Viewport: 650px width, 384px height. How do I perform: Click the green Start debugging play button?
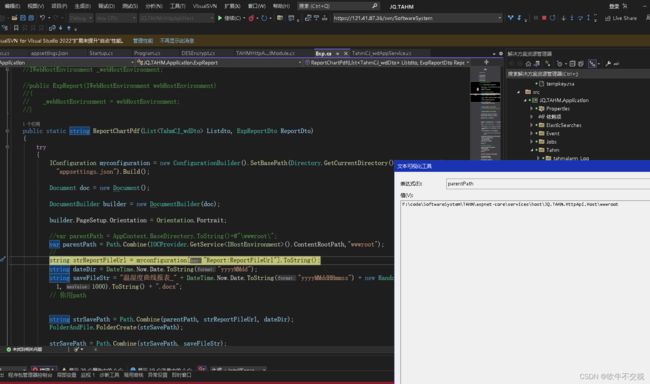click(220, 18)
